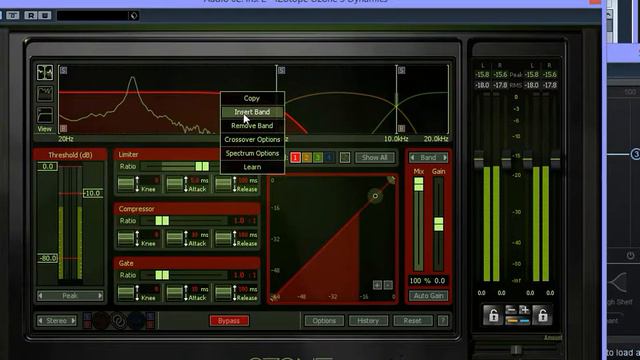Click the right arrow of the Stereo selector
This screenshot has height=360, width=640.
(73, 321)
